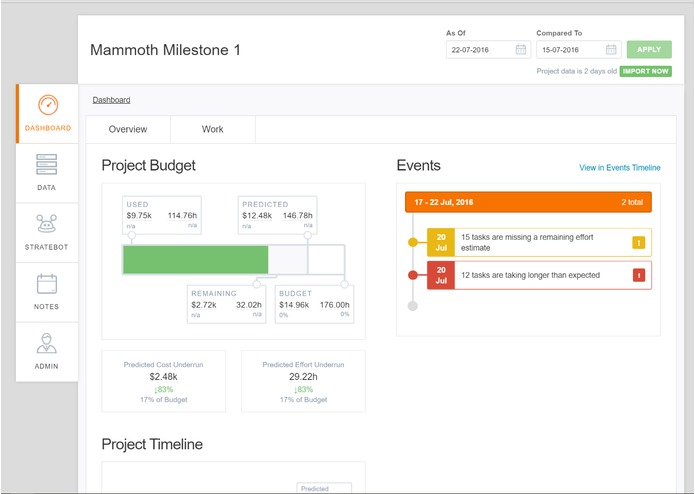Screen dimensions: 695x494
Task: Click red alert icon on taking longer event
Action: [639, 275]
